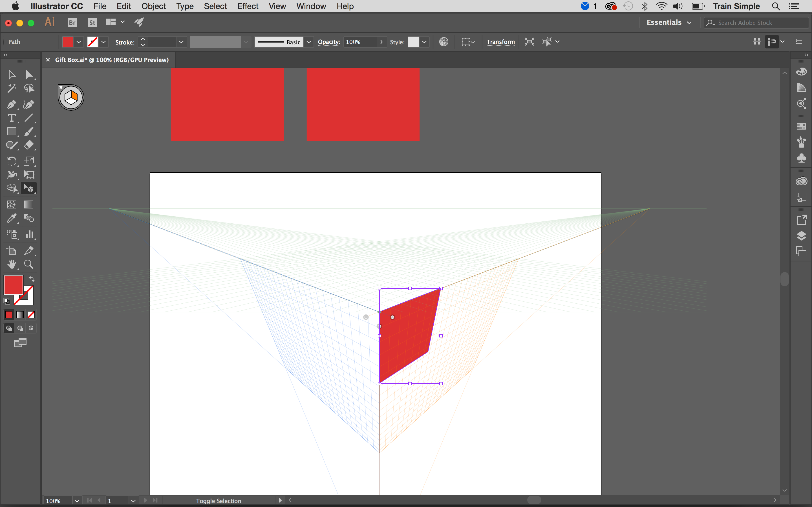The height and width of the screenshot is (507, 812).
Task: Open the Window menu
Action: [x=310, y=6]
